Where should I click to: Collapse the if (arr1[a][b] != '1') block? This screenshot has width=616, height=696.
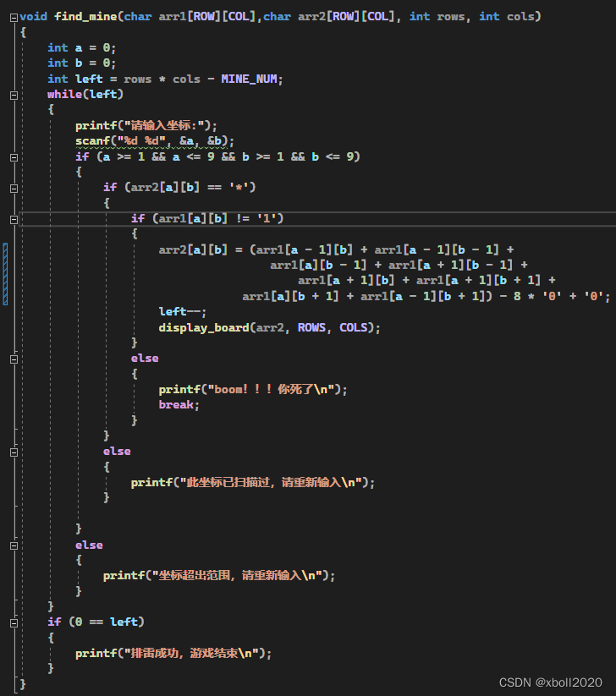pyautogui.click(x=14, y=219)
